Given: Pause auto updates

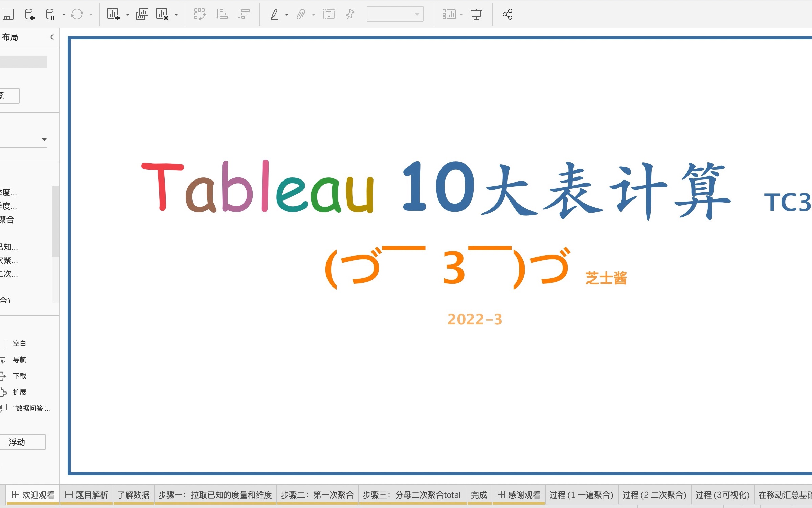Looking at the screenshot, I should click(49, 14).
